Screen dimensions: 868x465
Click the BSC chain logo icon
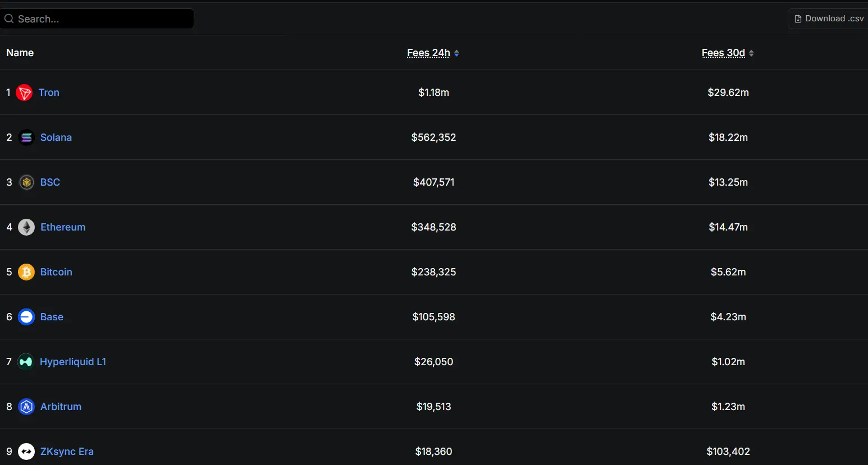(26, 182)
